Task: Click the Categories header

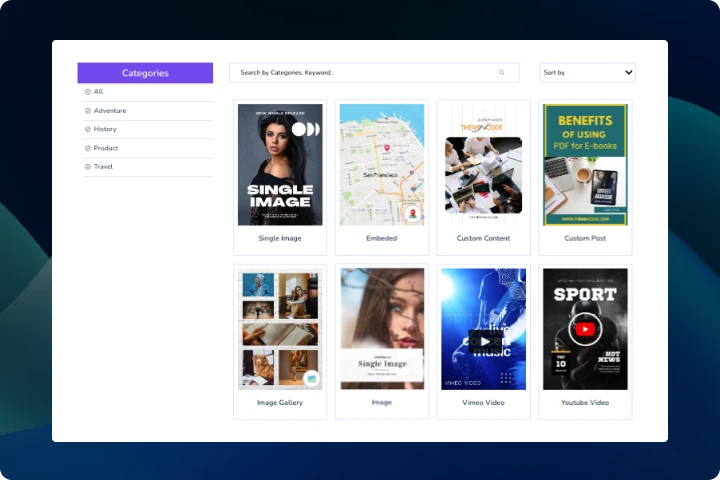Action: tap(145, 73)
